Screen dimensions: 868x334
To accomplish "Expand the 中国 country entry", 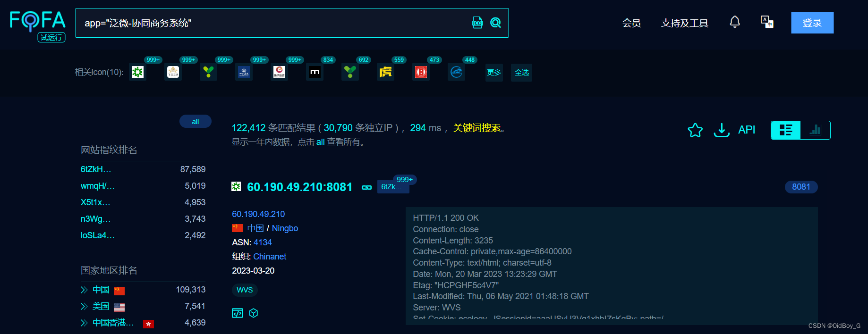I will pyautogui.click(x=84, y=290).
